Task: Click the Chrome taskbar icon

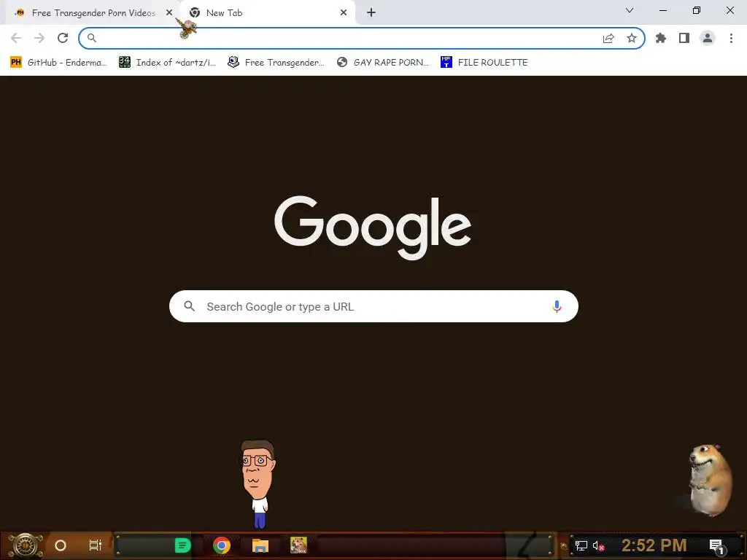Action: click(x=222, y=545)
